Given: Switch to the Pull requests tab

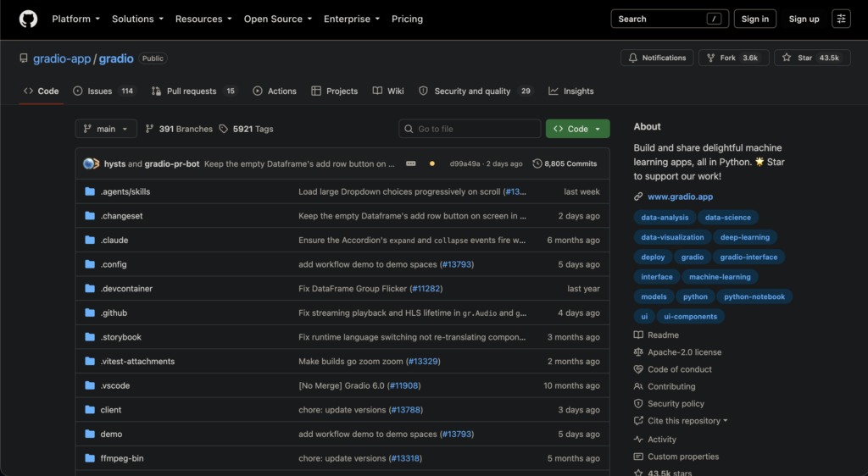Looking at the screenshot, I should (194, 91).
